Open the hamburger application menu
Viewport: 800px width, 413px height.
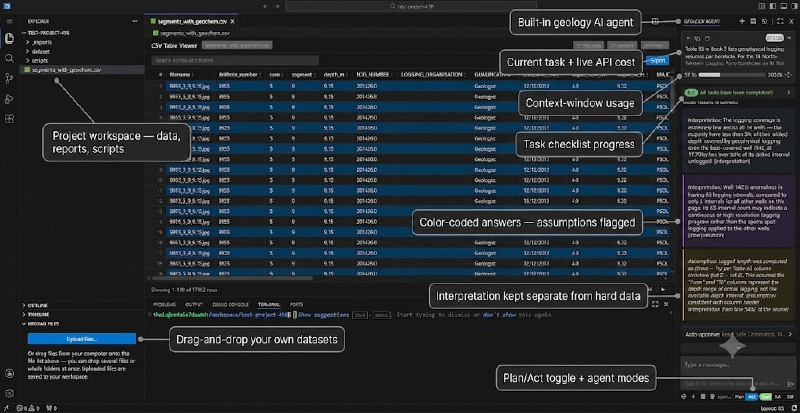(9, 21)
